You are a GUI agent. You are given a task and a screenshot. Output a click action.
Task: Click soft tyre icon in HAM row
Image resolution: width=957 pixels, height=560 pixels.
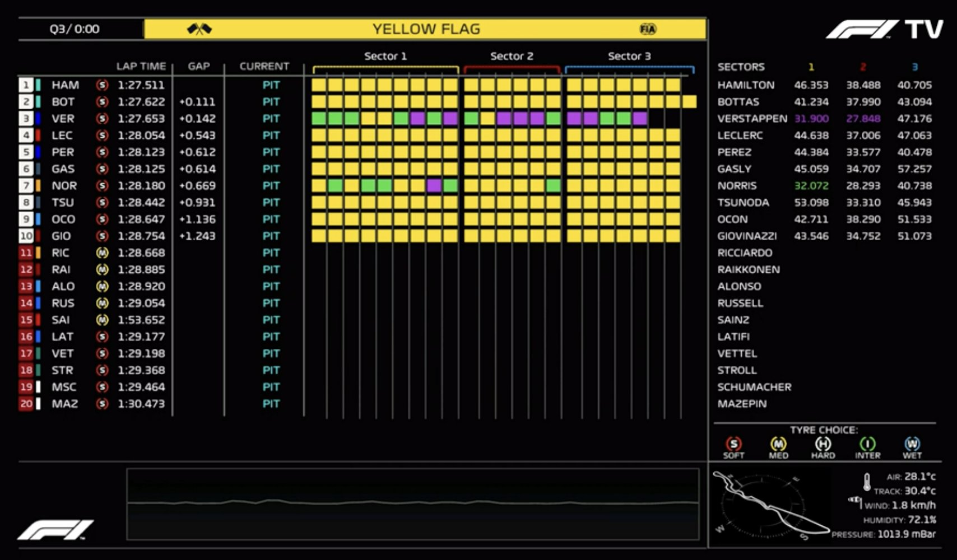point(102,85)
